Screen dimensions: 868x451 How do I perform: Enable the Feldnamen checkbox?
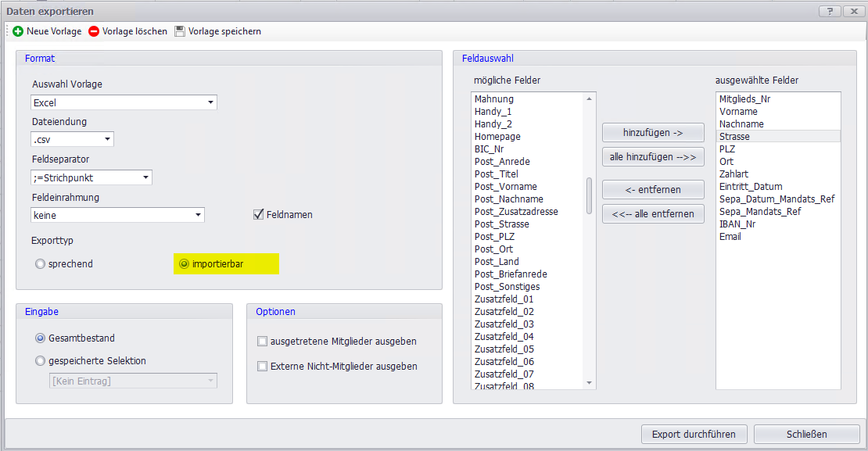[x=259, y=214]
